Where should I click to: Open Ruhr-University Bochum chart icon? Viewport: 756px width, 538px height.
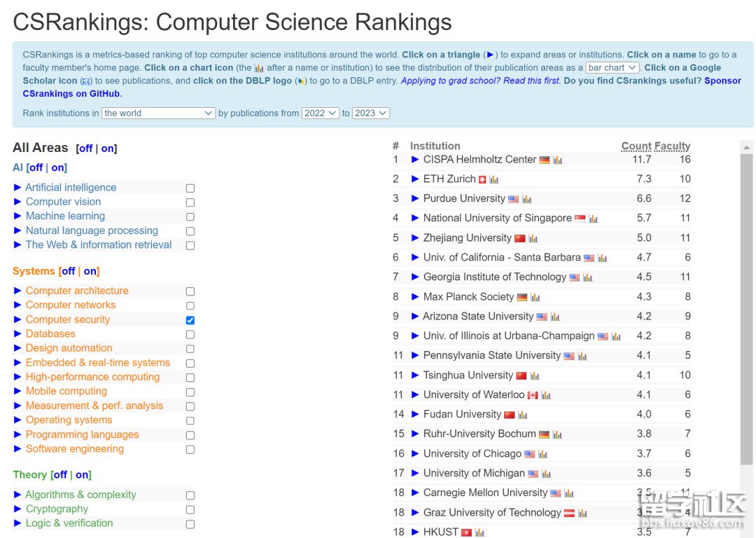(557, 434)
